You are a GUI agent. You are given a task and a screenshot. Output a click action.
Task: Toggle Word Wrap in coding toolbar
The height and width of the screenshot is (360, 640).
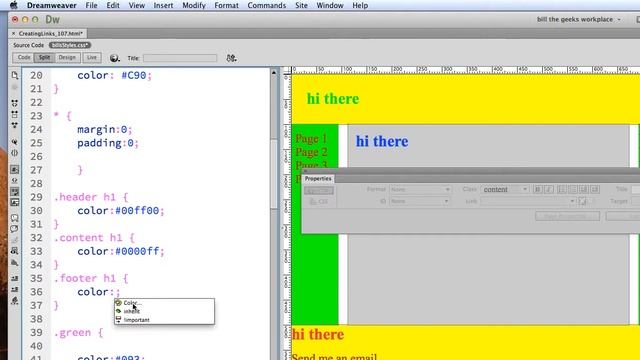pos(15,191)
